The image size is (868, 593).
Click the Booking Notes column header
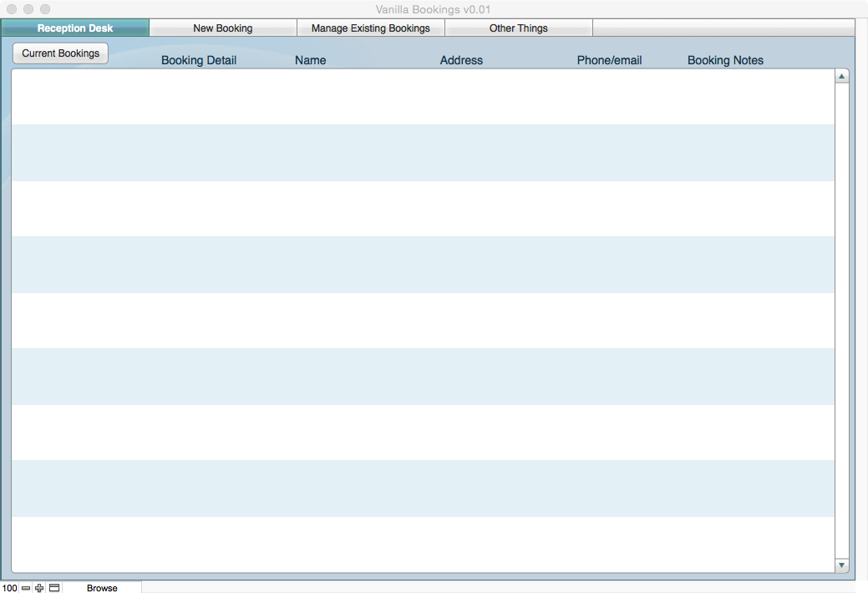coord(725,60)
